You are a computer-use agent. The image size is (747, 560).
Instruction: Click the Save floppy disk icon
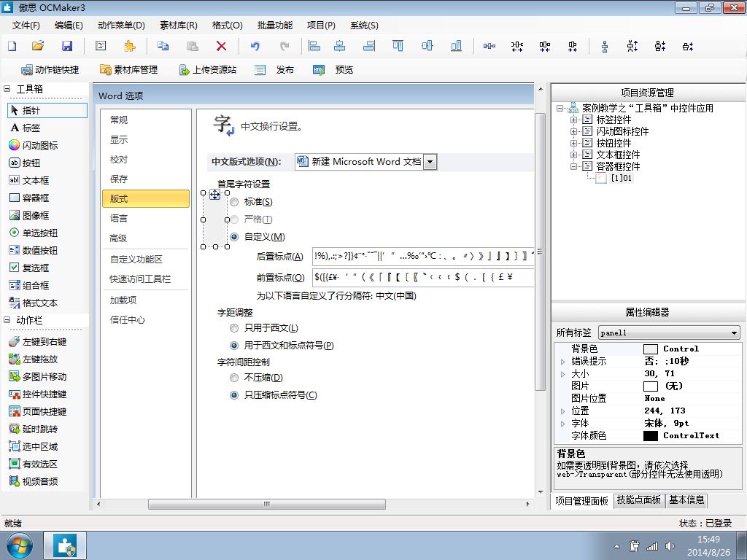click(x=67, y=46)
